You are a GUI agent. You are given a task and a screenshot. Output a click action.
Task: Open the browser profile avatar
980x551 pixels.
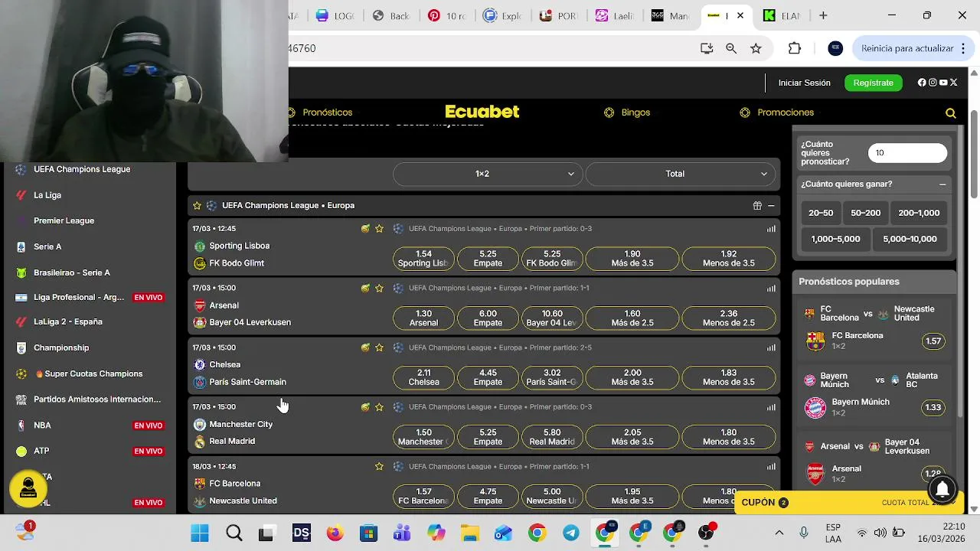click(x=835, y=48)
